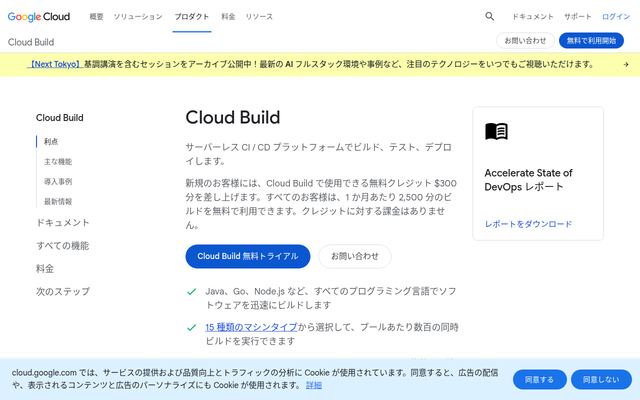
Task: Open the 料金 top navigation item
Action: point(228,17)
